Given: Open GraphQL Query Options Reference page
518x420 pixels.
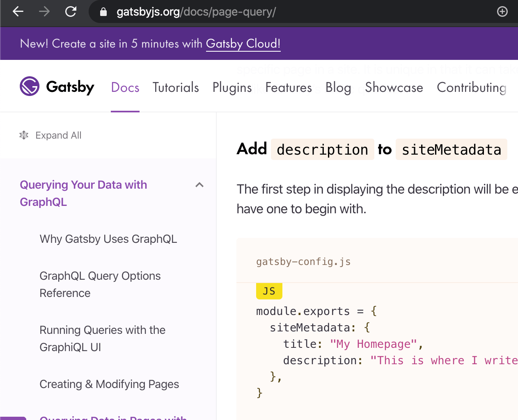Looking at the screenshot, I should pos(100,284).
